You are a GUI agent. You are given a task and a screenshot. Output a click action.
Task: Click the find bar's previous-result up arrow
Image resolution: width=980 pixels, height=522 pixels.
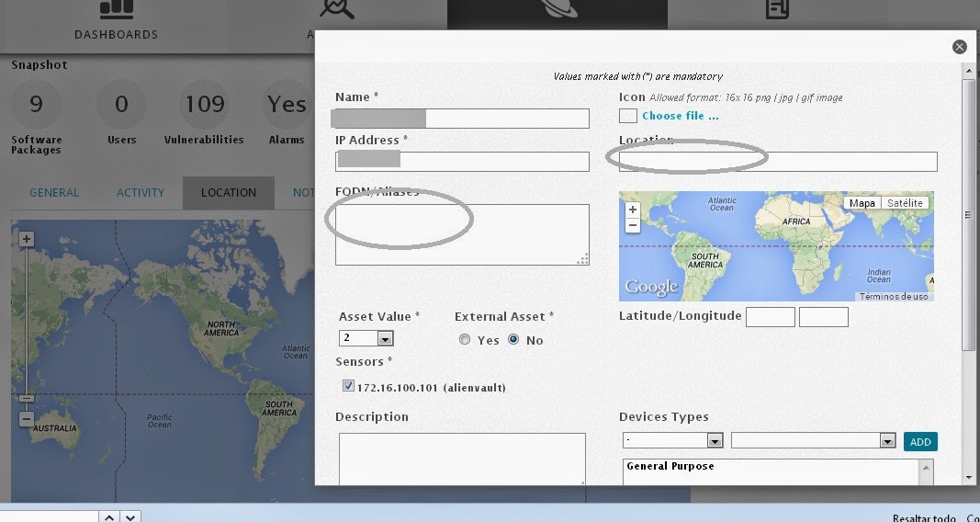108,517
